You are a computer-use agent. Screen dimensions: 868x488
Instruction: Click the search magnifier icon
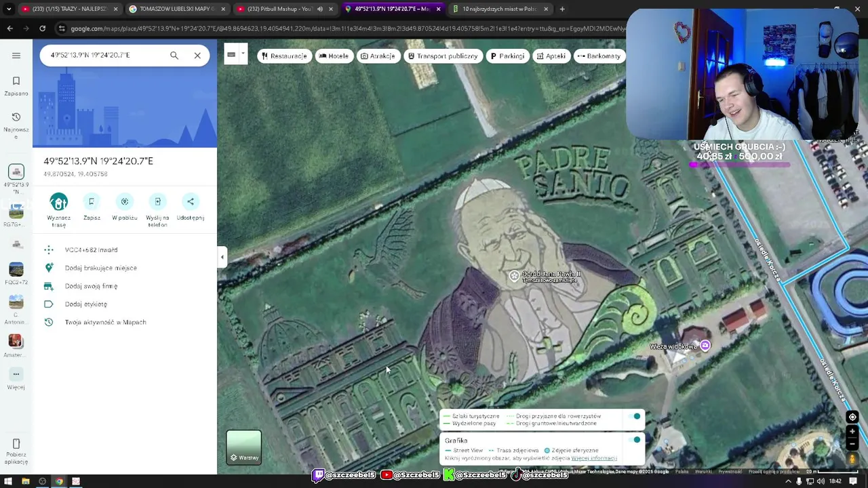(x=174, y=56)
